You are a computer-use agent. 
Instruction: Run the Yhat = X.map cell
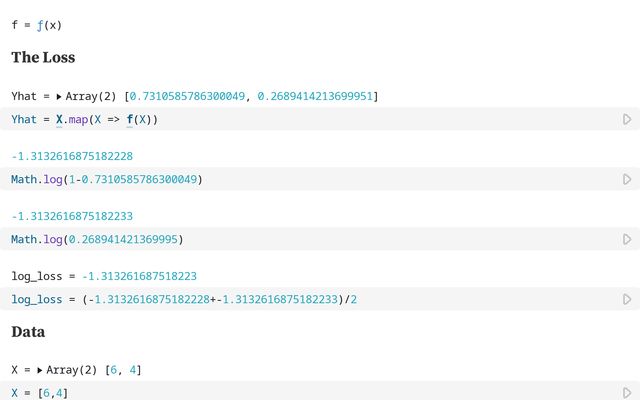point(627,119)
